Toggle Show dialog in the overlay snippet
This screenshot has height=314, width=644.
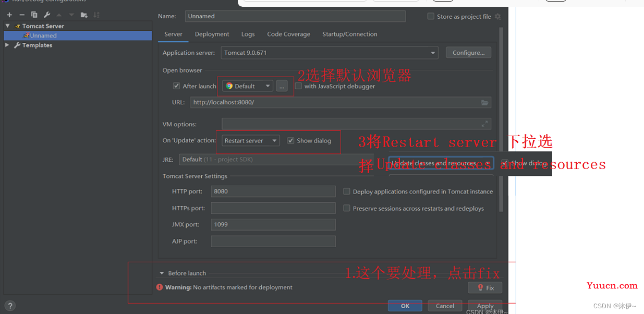click(505, 163)
